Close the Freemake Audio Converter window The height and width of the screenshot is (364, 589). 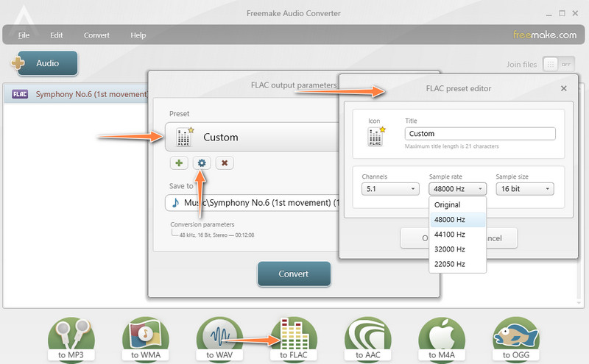tap(575, 13)
